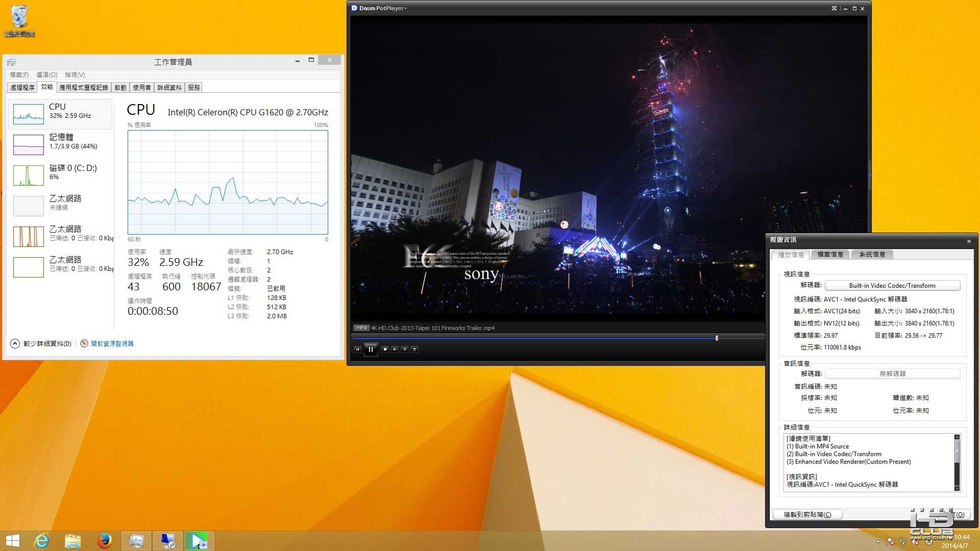
Task: Pause the video in PotPlayer
Action: click(x=371, y=349)
